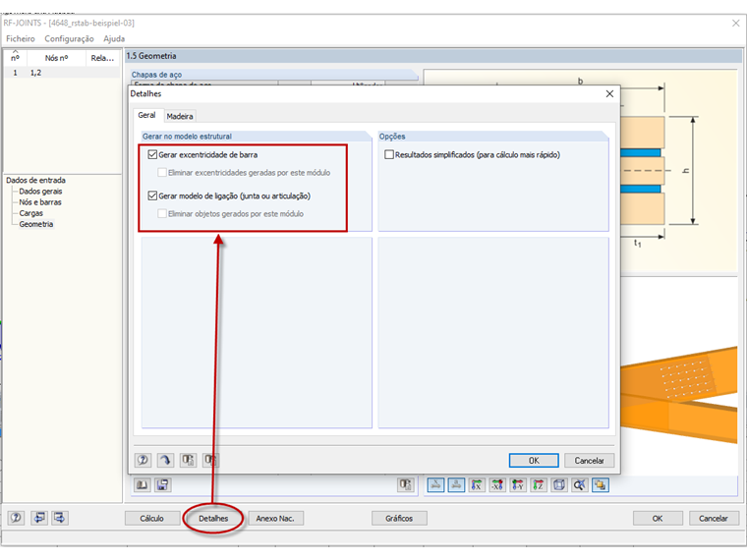Set view in X direction
Screen dimensions: 747x560
tap(477, 485)
